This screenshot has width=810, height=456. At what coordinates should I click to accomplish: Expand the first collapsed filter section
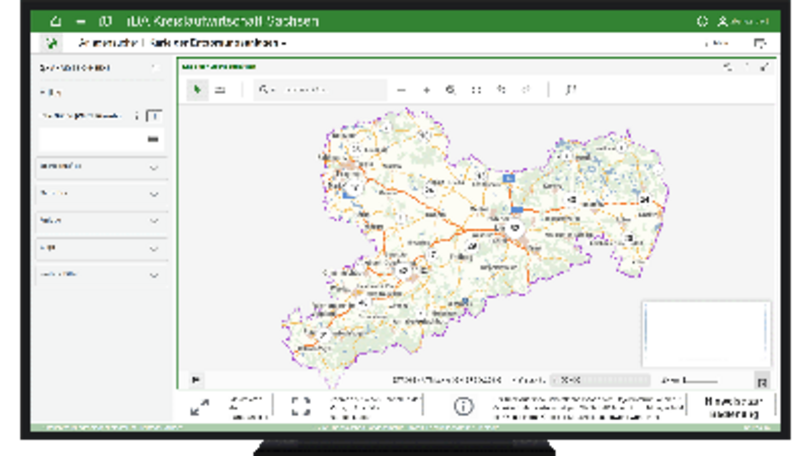point(154,167)
